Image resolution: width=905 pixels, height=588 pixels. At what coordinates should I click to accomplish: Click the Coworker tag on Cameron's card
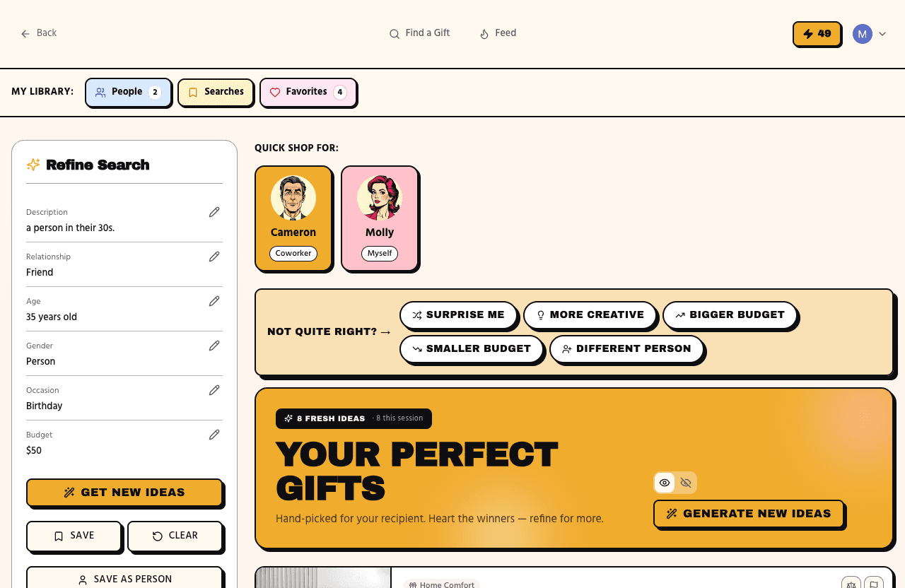point(293,254)
